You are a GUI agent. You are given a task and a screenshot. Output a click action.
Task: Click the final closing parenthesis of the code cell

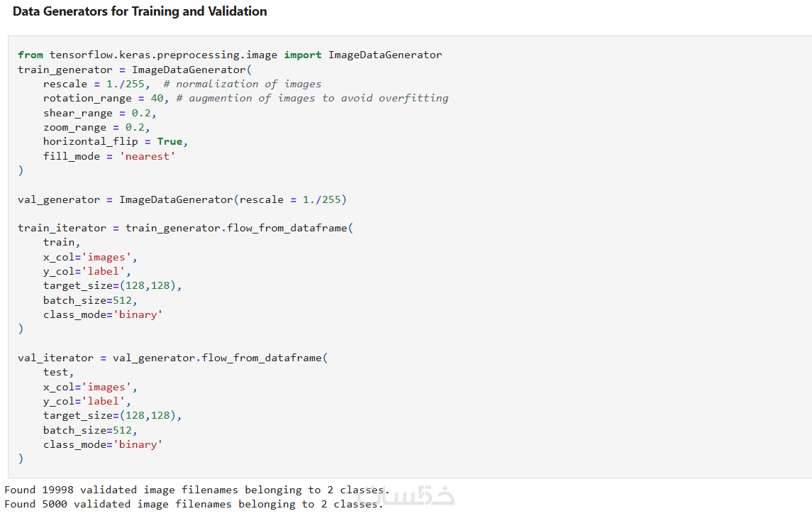tap(21, 459)
